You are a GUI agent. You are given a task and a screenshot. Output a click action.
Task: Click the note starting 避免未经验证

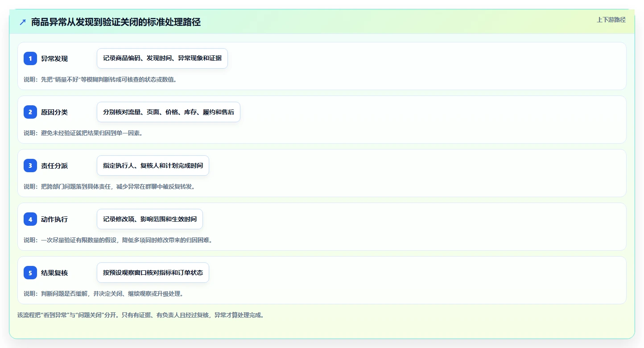(83, 133)
